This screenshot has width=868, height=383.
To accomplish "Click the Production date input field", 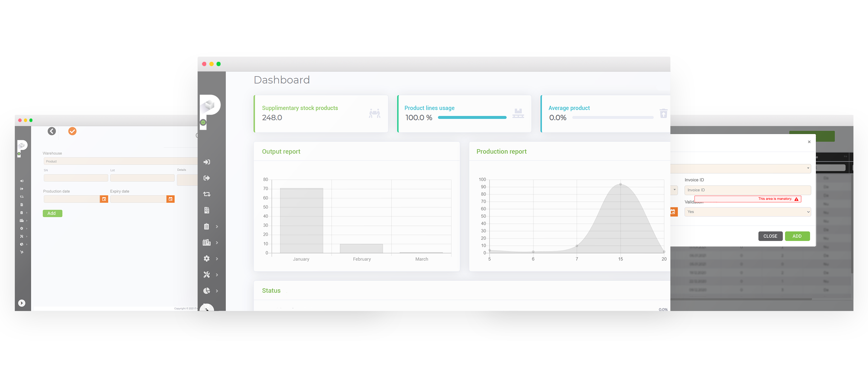I will coord(72,199).
